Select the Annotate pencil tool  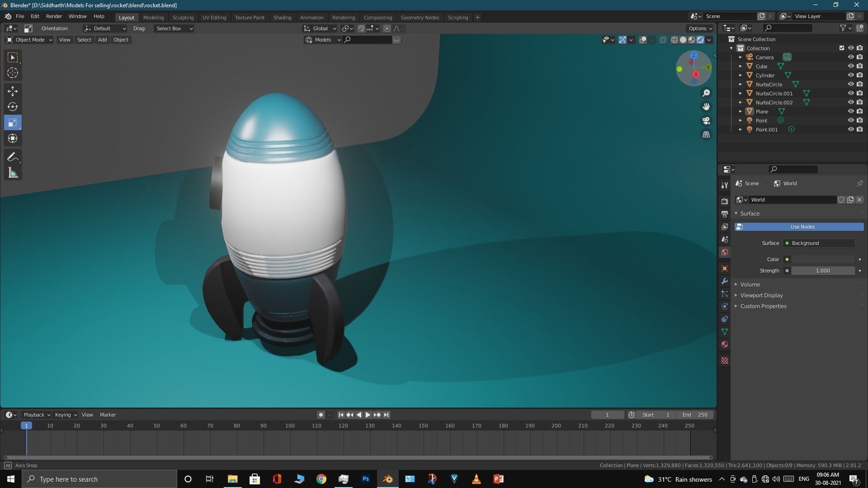[12, 157]
